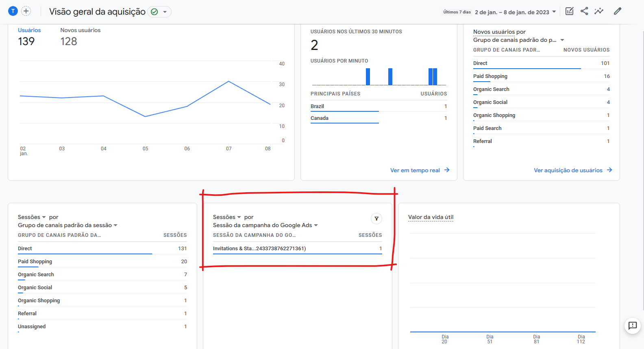This screenshot has height=349, width=644.
Task: Click Paid Shopping row in Novos usuários table
Action: point(542,76)
